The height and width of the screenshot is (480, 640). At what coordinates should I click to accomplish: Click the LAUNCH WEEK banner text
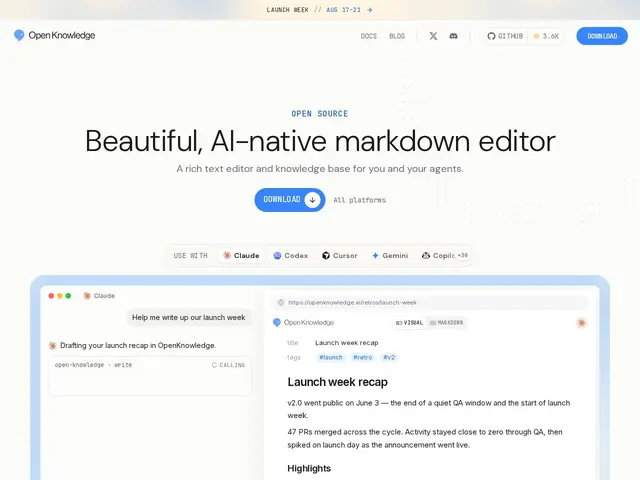click(x=287, y=10)
